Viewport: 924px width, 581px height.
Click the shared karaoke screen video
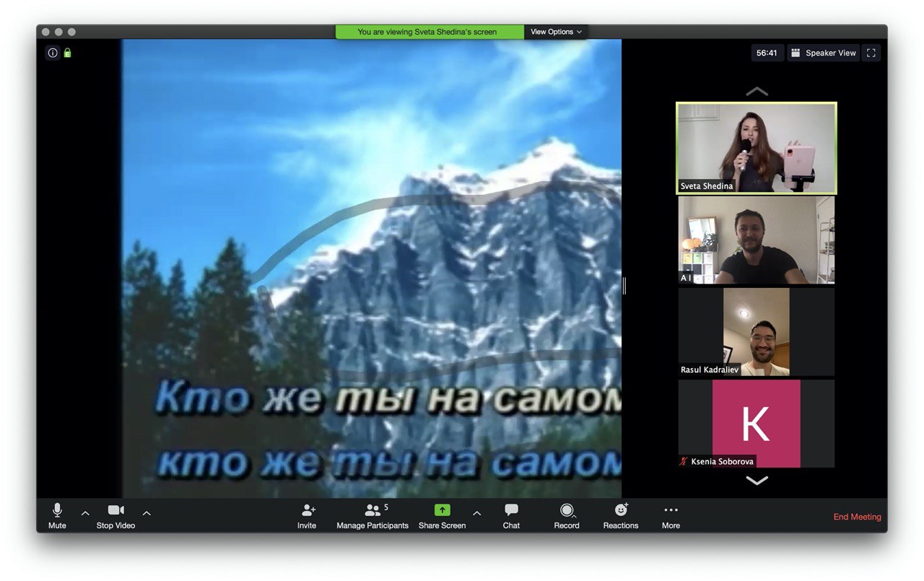coord(371,268)
